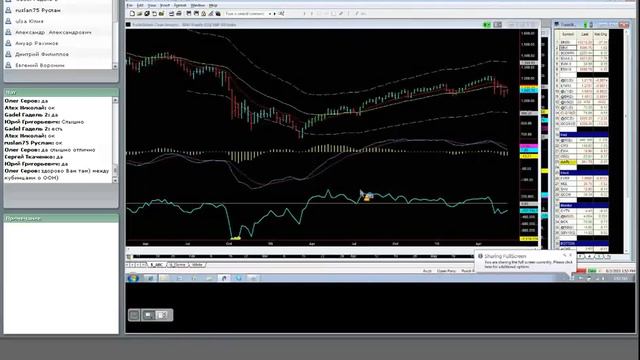The image size is (640, 360).
Task: Click the Open folder toolbar icon
Action: click(x=140, y=13)
